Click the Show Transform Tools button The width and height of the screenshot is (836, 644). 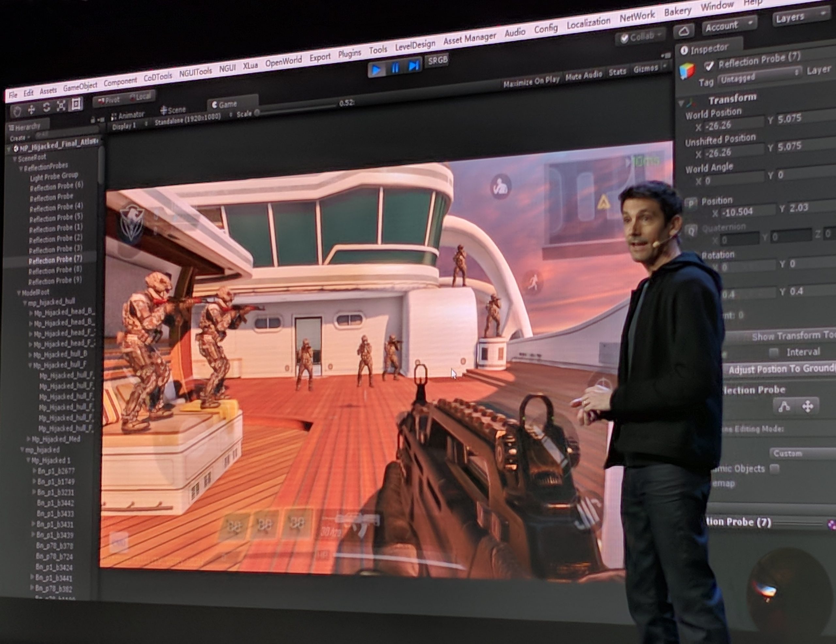tap(781, 336)
